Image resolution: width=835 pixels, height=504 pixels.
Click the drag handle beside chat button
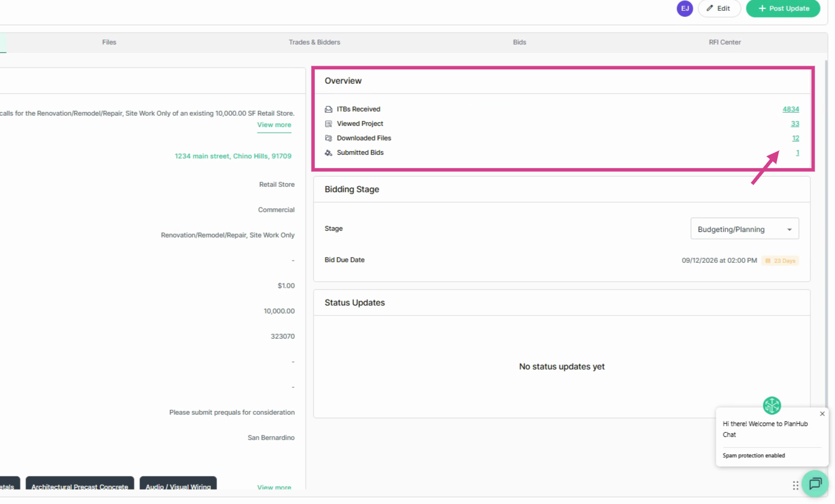point(796,485)
